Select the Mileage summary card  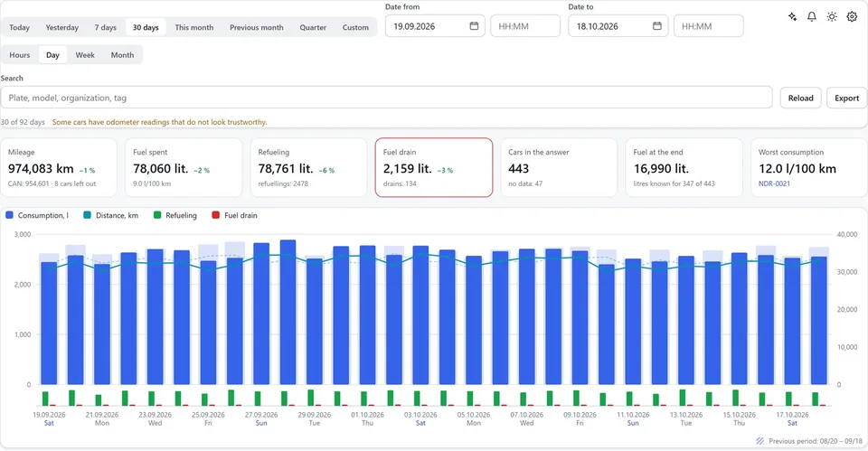pyautogui.click(x=58, y=168)
